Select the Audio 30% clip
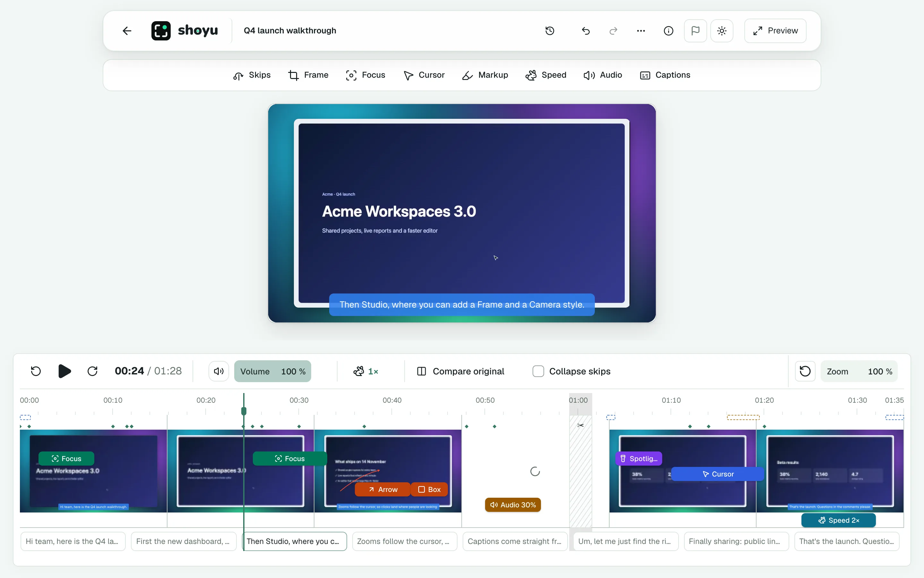924x578 pixels. 513,504
